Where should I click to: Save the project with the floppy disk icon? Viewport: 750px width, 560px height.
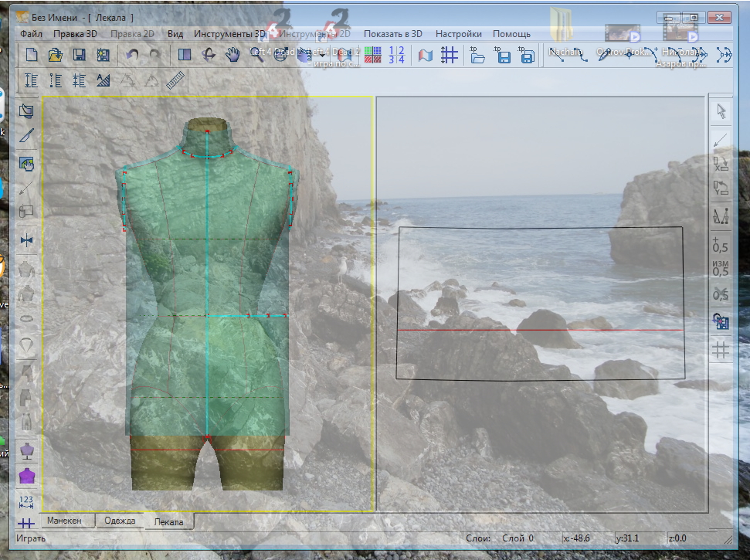(x=79, y=55)
